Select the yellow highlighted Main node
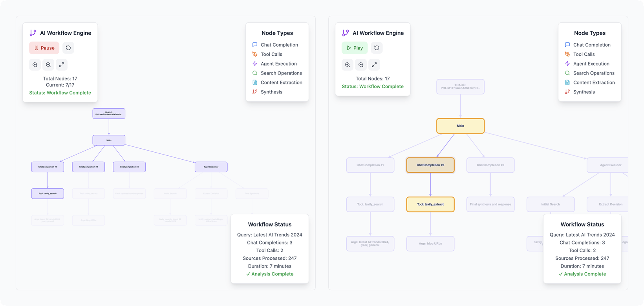The height and width of the screenshot is (306, 644). coord(460,126)
